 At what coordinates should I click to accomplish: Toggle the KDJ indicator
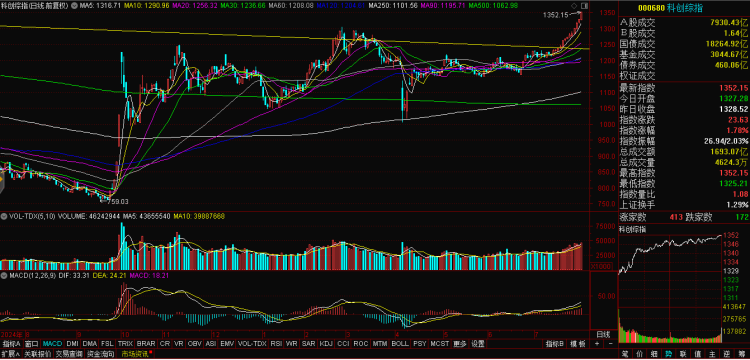(x=326, y=344)
